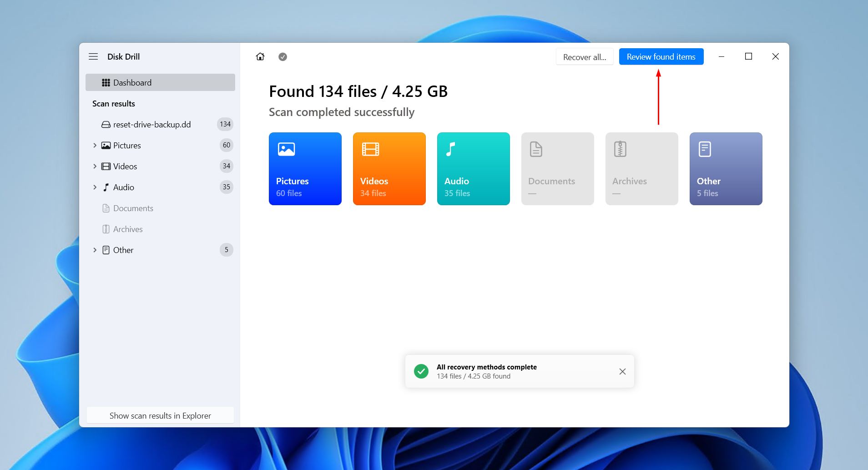Image resolution: width=868 pixels, height=470 pixels.
Task: Click the film strip icon on Videos card
Action: click(370, 149)
